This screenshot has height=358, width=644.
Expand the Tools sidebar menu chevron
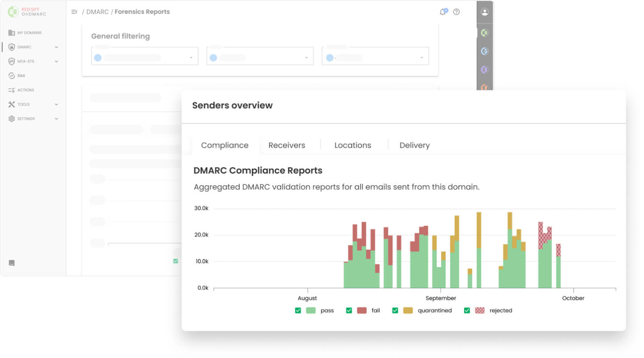(x=56, y=104)
